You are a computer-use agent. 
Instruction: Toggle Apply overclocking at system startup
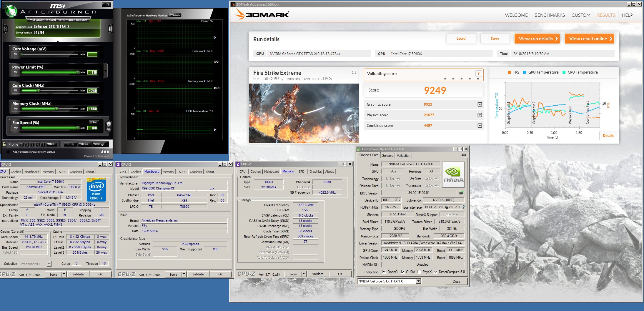click(x=8, y=152)
